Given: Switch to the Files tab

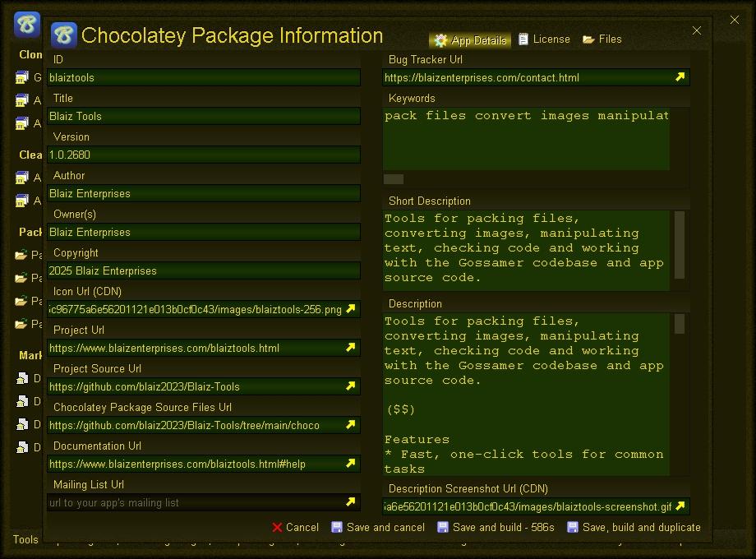Looking at the screenshot, I should pyautogui.click(x=602, y=39).
